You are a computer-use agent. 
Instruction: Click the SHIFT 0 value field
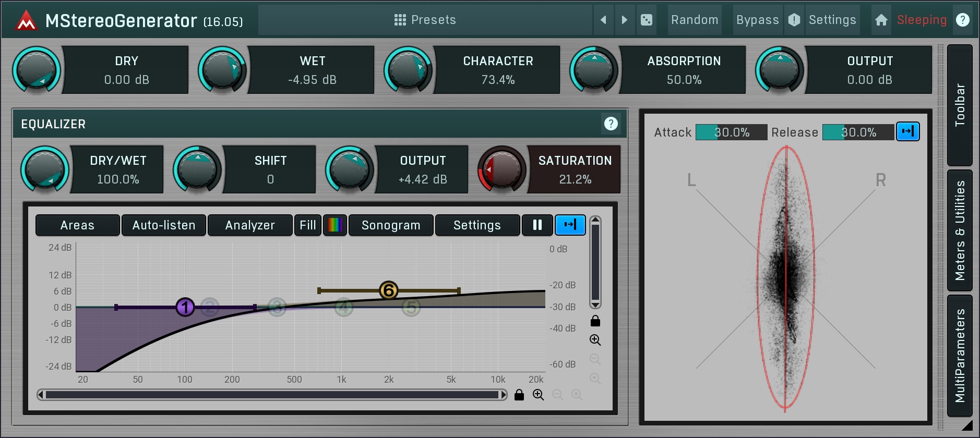pos(270,169)
